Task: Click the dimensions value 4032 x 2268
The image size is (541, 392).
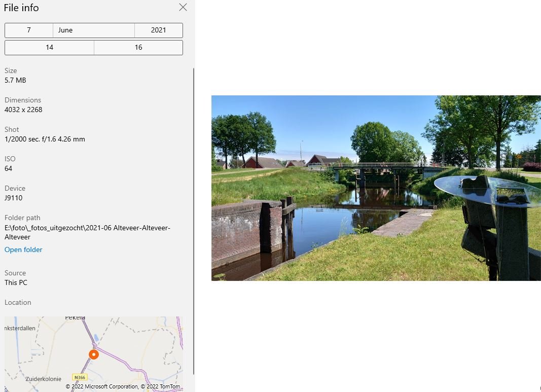Action: pyautogui.click(x=23, y=110)
